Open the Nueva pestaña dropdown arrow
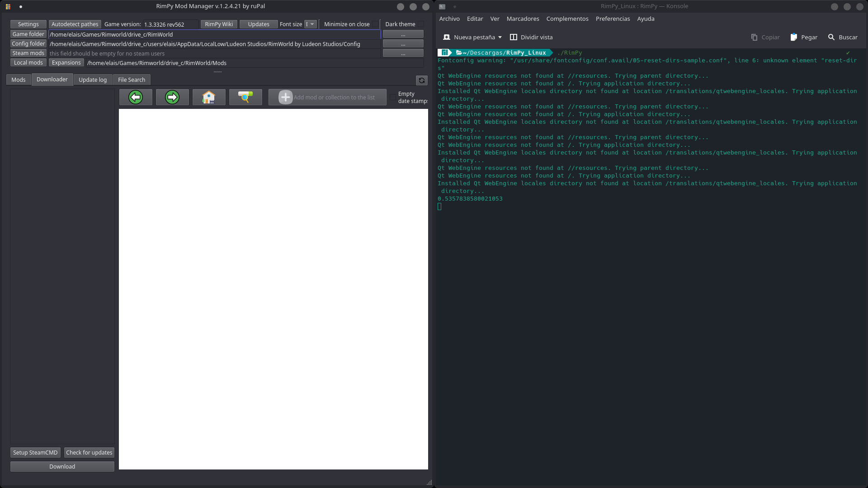The height and width of the screenshot is (488, 868). point(499,37)
